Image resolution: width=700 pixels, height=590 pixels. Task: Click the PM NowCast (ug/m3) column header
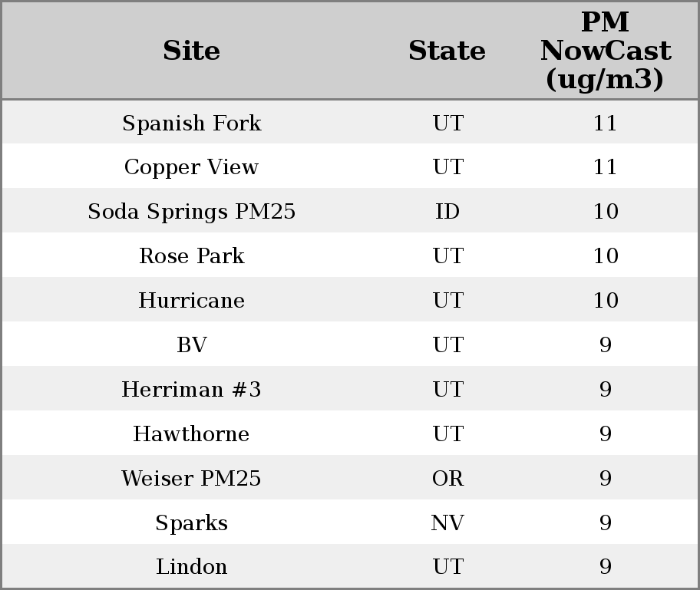click(605, 51)
